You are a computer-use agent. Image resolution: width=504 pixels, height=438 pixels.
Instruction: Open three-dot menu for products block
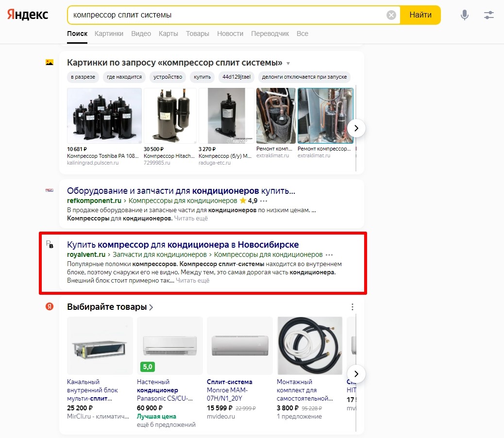(353, 307)
